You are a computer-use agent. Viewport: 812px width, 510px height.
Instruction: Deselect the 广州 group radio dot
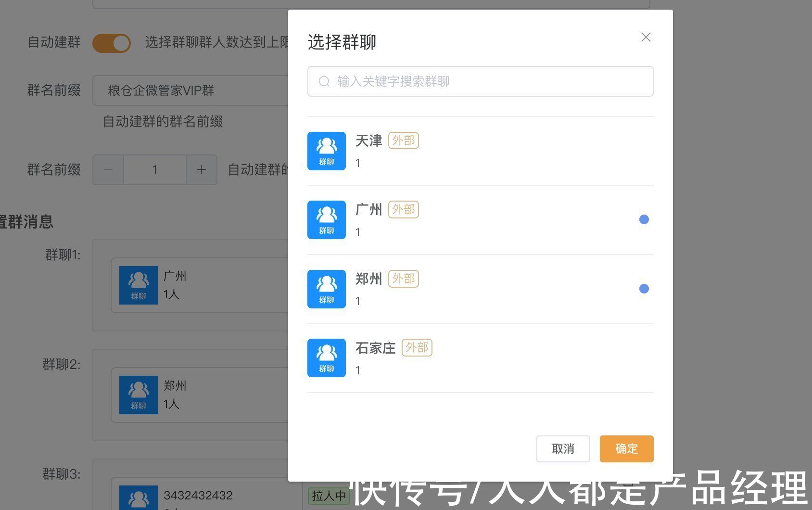click(x=644, y=219)
